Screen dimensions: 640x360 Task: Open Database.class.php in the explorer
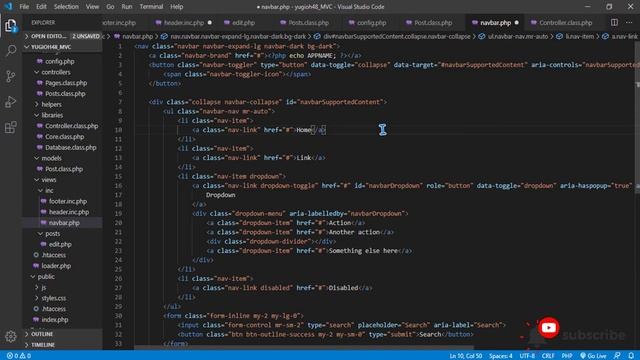tap(71, 147)
